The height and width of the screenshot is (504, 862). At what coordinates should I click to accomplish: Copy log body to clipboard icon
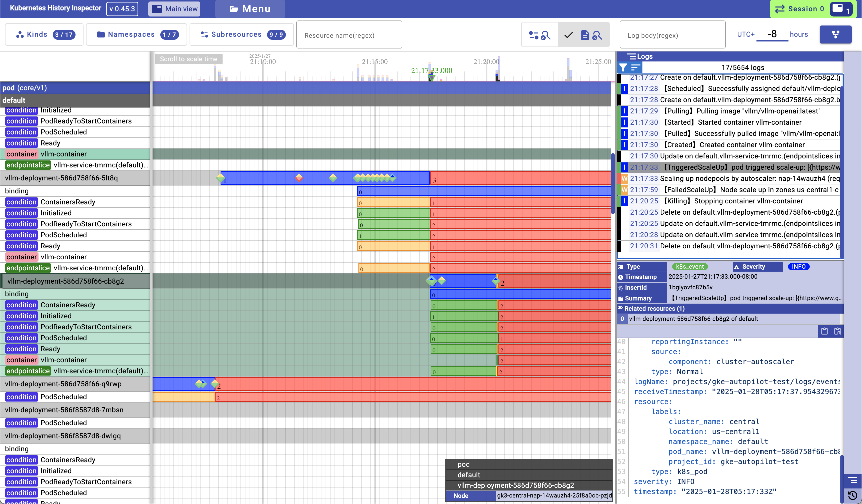point(824,331)
